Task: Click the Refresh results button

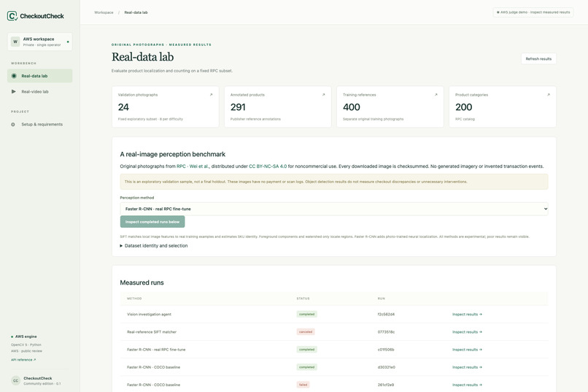Action: 538,58
